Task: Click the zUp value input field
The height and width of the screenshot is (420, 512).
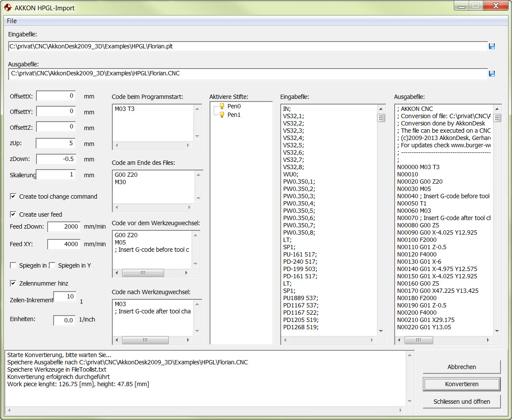Action: [x=56, y=143]
